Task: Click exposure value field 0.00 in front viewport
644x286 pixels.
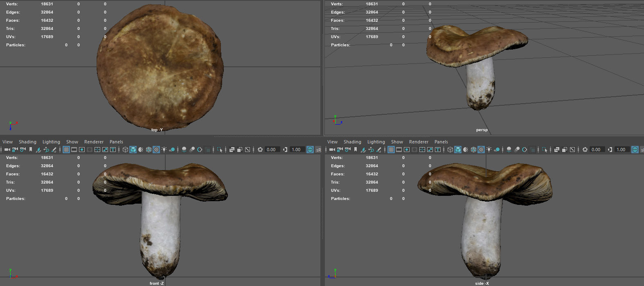Action: [272, 150]
